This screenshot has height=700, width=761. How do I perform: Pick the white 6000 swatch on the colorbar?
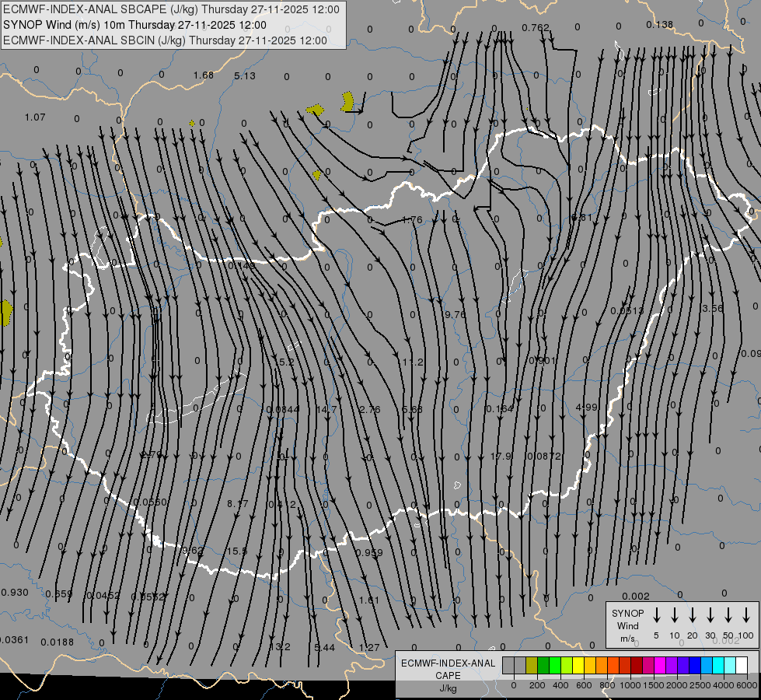741,665
